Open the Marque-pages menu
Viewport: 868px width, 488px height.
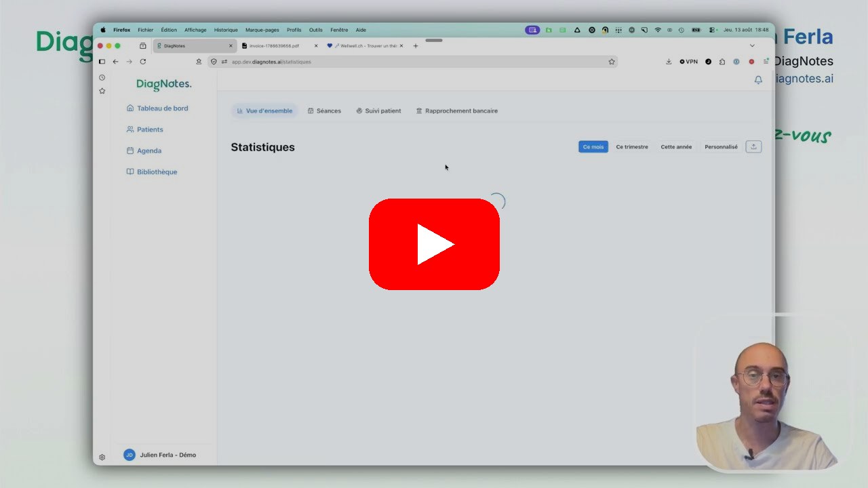click(x=262, y=30)
